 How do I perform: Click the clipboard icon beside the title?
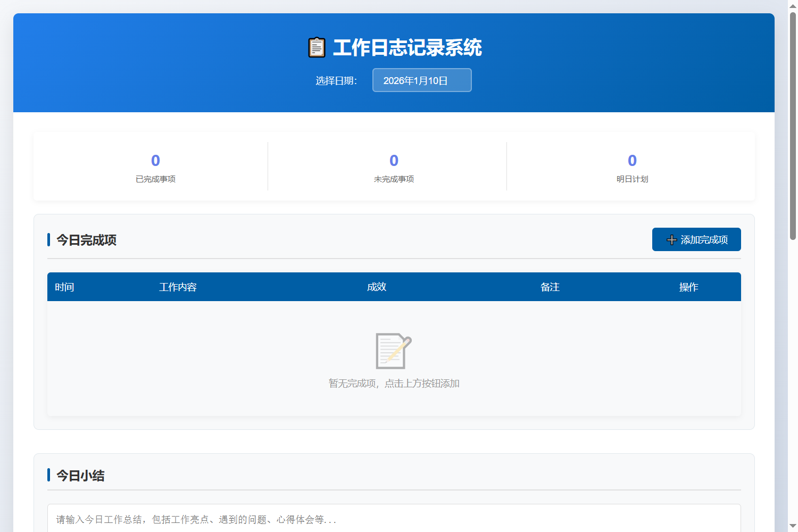(317, 47)
